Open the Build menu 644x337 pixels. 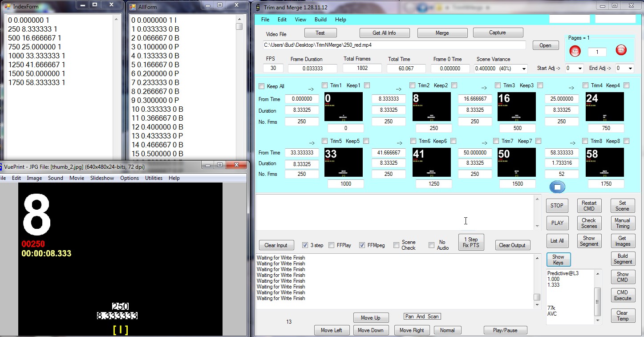pos(320,20)
